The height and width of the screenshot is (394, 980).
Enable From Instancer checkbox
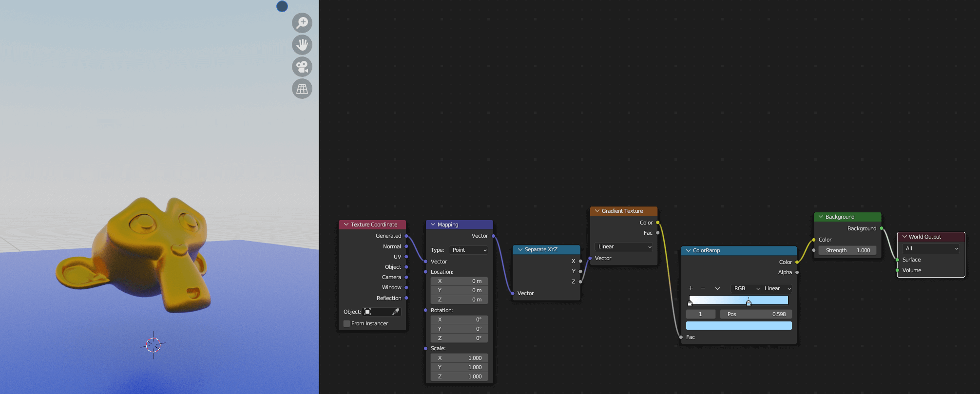click(347, 323)
